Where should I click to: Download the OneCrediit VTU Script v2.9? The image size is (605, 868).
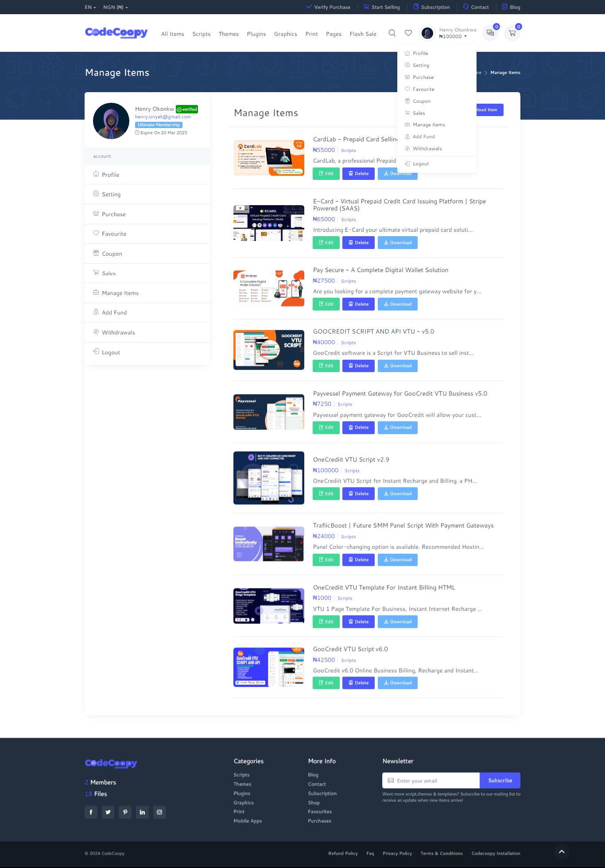pyautogui.click(x=398, y=494)
